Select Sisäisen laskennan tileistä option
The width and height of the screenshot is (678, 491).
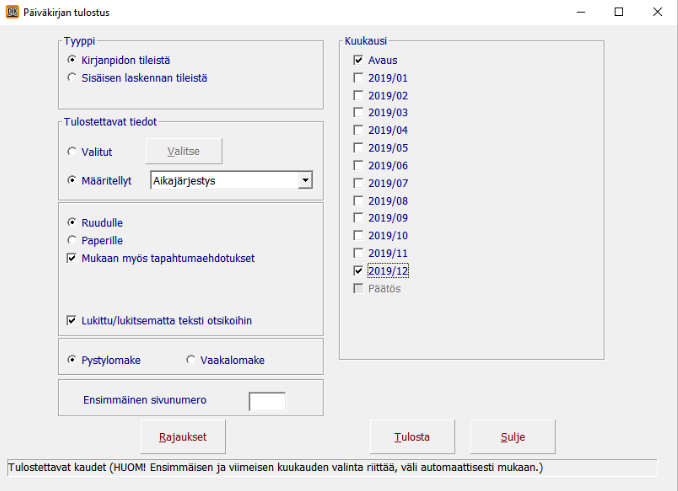pos(72,77)
